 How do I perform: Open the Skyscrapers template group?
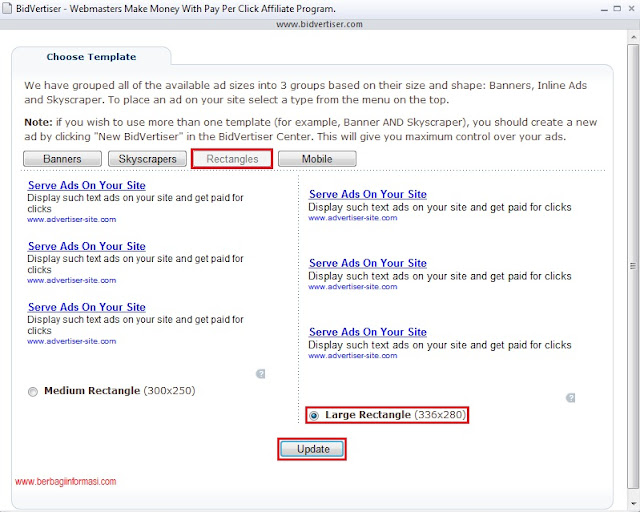[147, 159]
